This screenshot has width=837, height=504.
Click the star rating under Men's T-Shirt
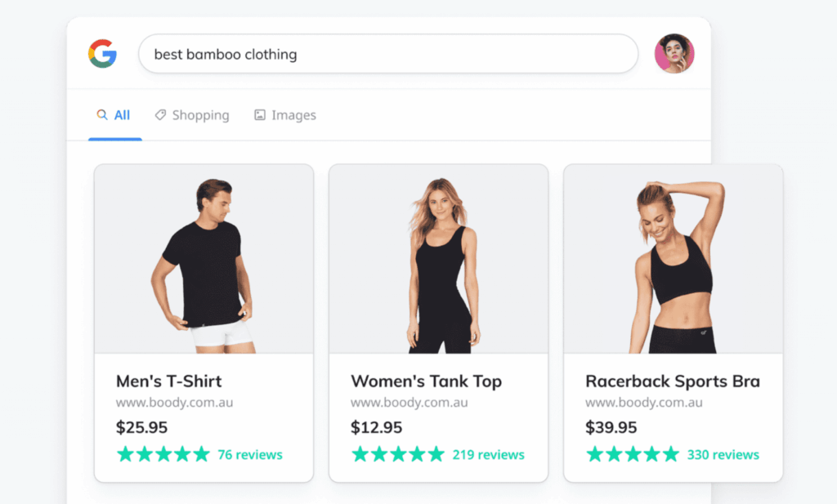pyautogui.click(x=163, y=454)
